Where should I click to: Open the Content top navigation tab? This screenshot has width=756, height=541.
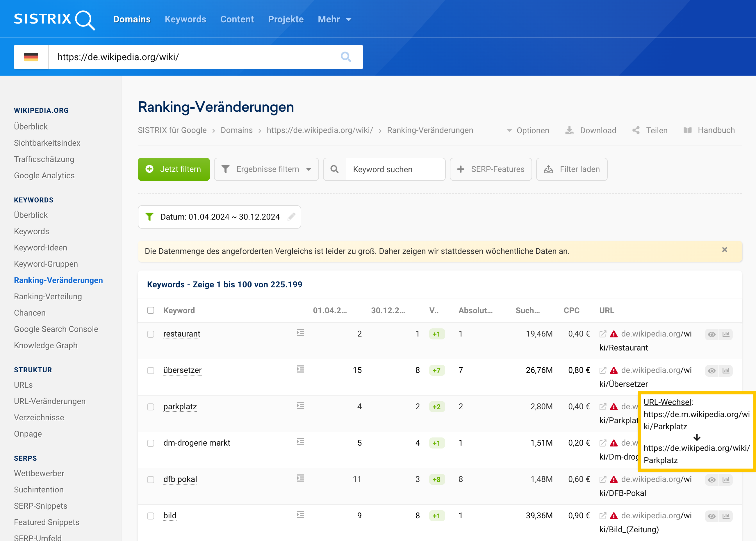[237, 19]
